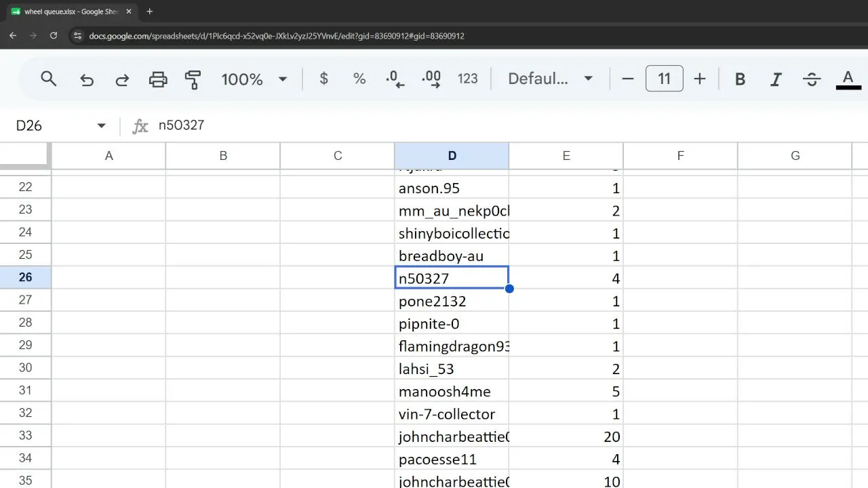Select row 33 header
868x488 pixels.
click(x=25, y=436)
